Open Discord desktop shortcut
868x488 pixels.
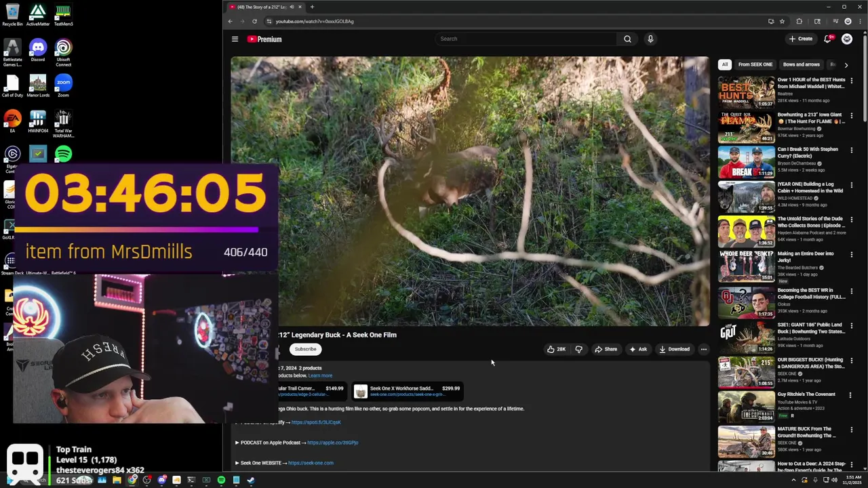pyautogui.click(x=37, y=50)
